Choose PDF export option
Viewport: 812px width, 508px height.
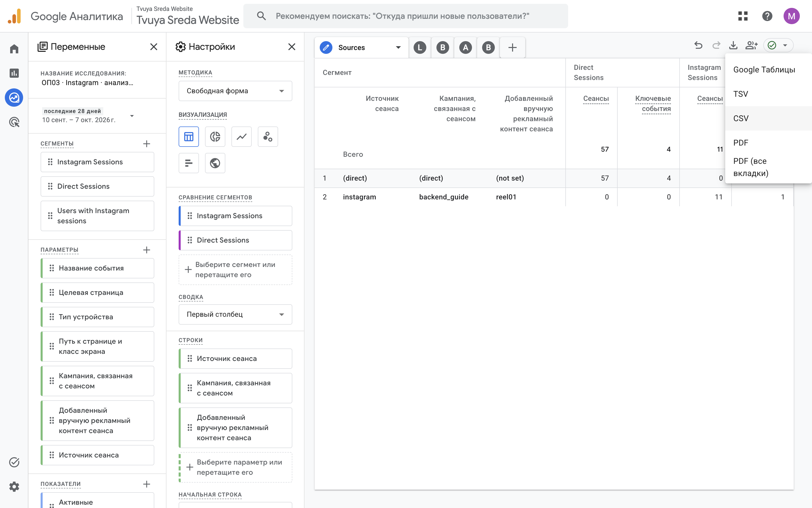click(x=768, y=143)
